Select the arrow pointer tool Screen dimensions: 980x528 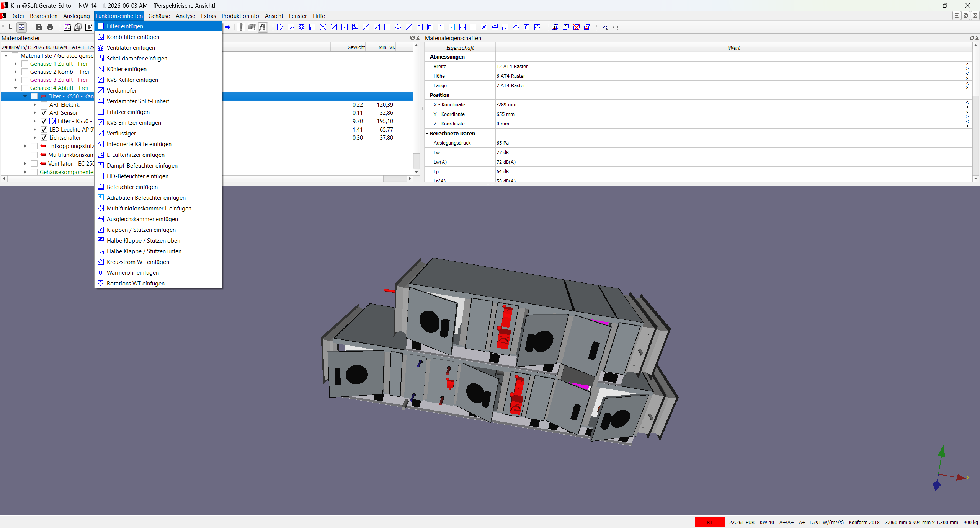tap(11, 27)
